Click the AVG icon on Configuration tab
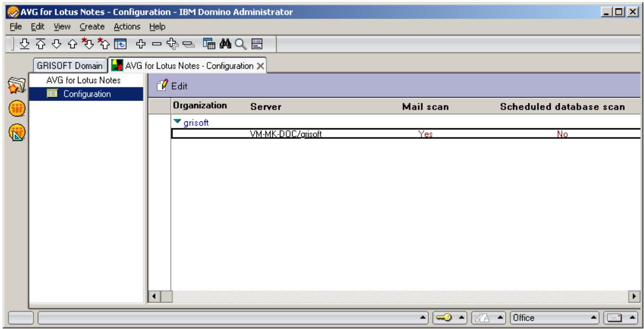 pos(118,66)
